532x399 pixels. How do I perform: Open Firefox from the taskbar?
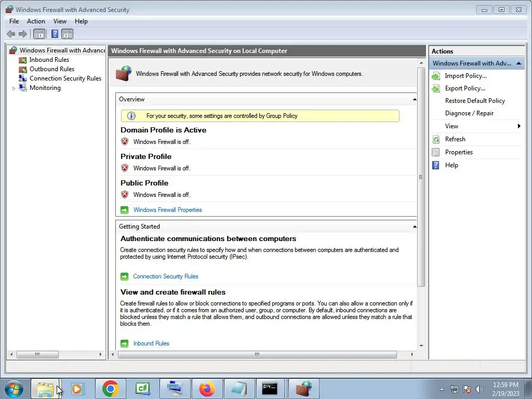(207, 389)
